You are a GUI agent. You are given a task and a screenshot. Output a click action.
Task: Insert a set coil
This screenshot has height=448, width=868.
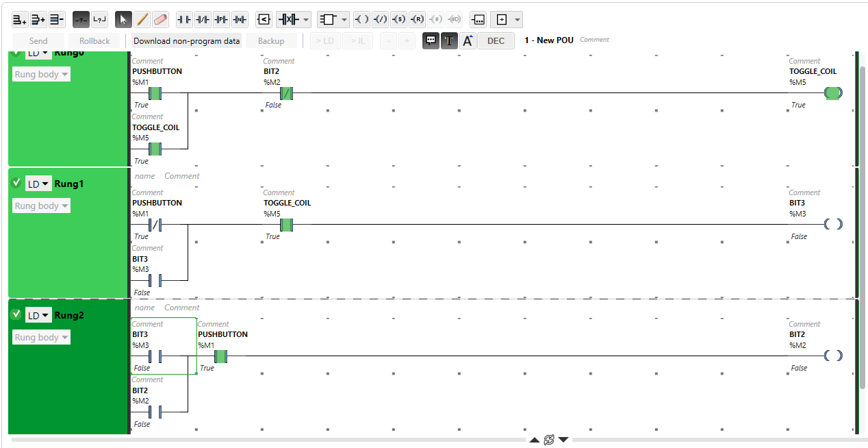[x=399, y=20]
